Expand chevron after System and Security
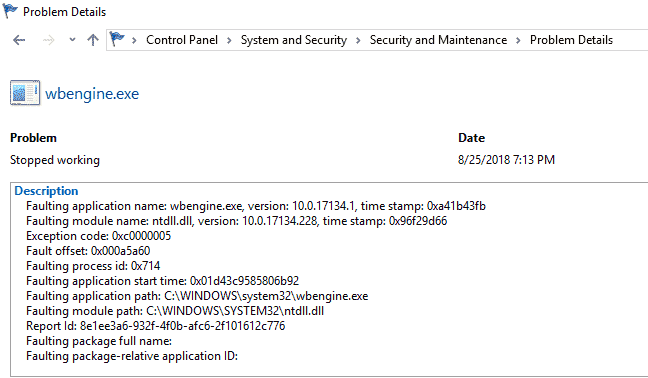648x378 pixels. click(x=358, y=40)
